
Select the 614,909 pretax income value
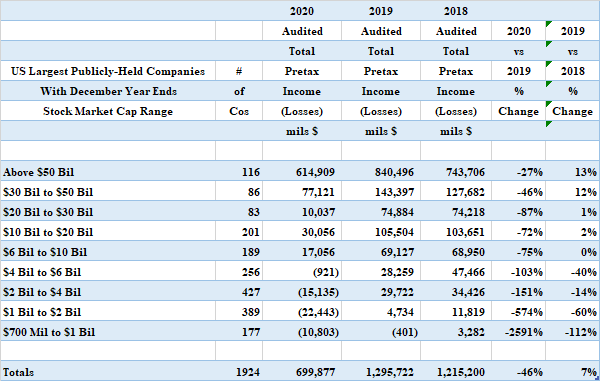pos(315,172)
